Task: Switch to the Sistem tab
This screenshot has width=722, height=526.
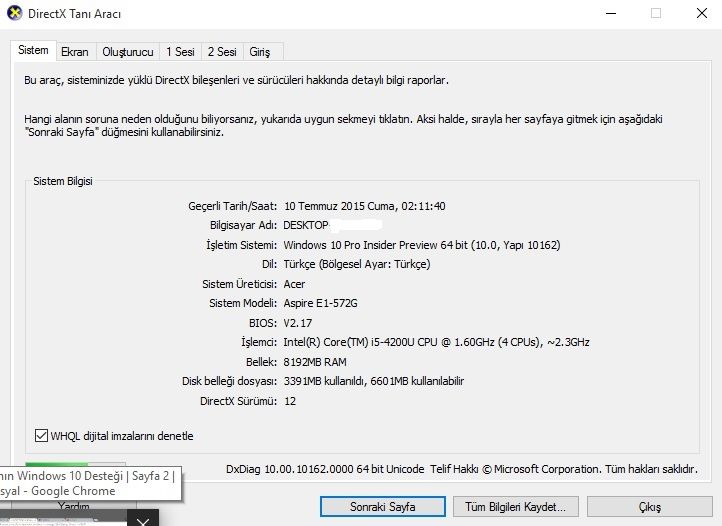Action: pos(33,50)
